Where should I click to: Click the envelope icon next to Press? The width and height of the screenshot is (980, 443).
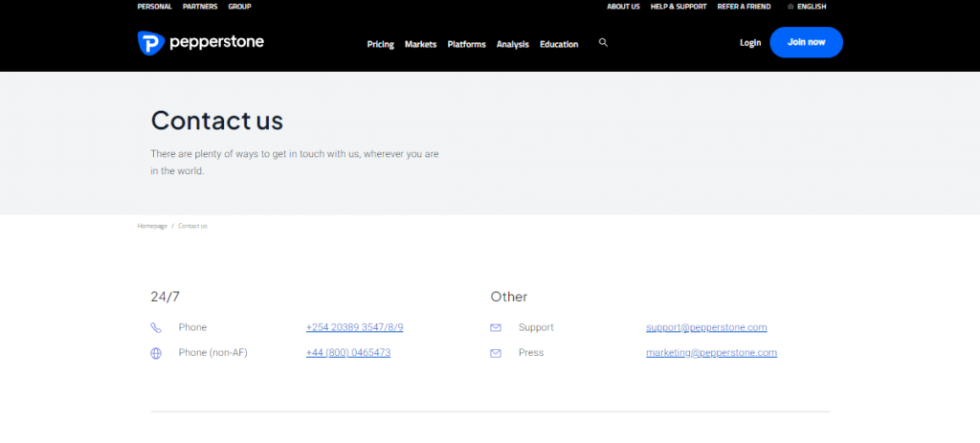pos(496,353)
